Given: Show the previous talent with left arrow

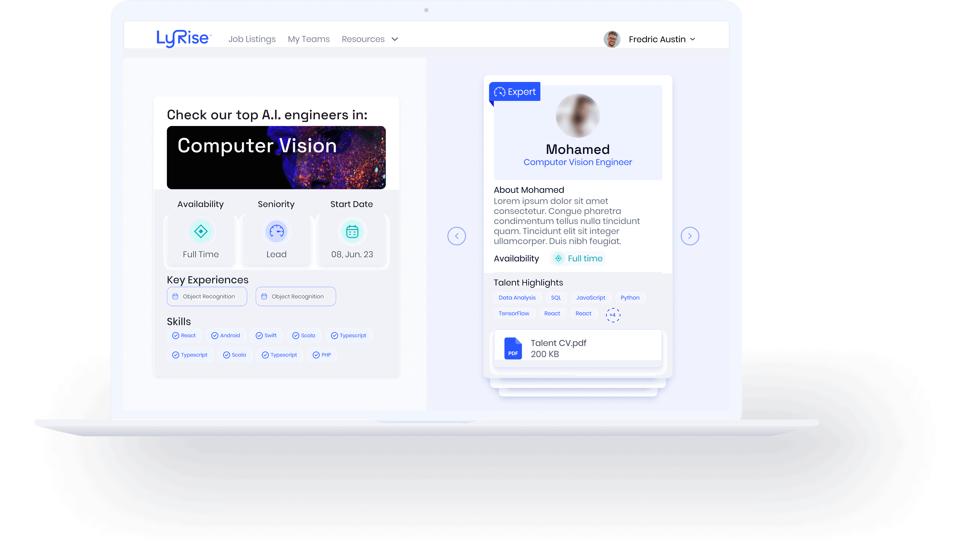Looking at the screenshot, I should 457,236.
